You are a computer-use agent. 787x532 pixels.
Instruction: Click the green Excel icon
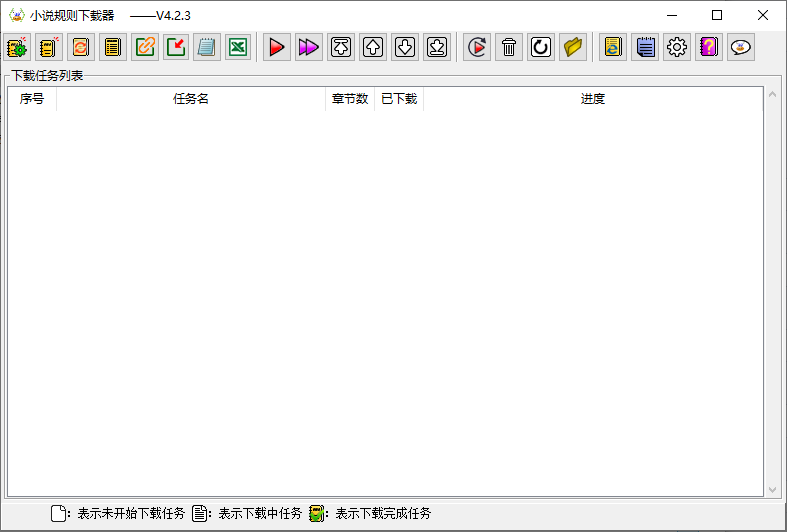tap(238, 47)
